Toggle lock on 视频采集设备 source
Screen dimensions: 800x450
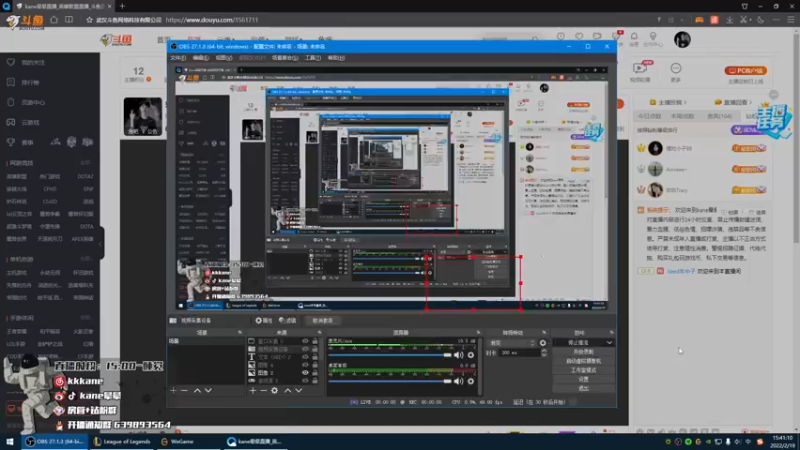315,349
